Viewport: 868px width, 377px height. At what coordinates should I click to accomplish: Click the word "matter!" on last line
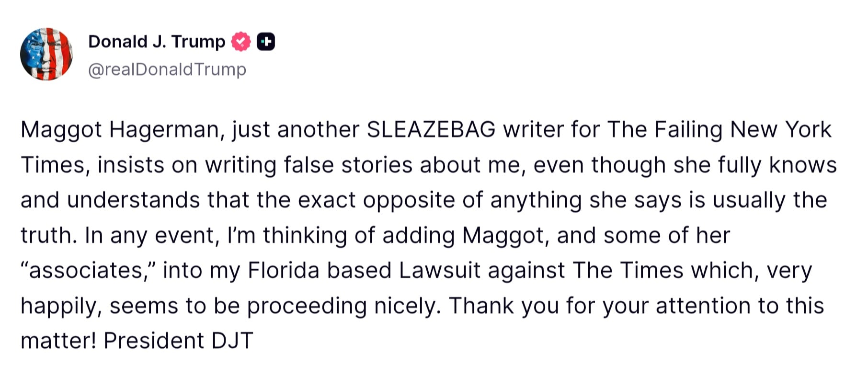coord(58,341)
